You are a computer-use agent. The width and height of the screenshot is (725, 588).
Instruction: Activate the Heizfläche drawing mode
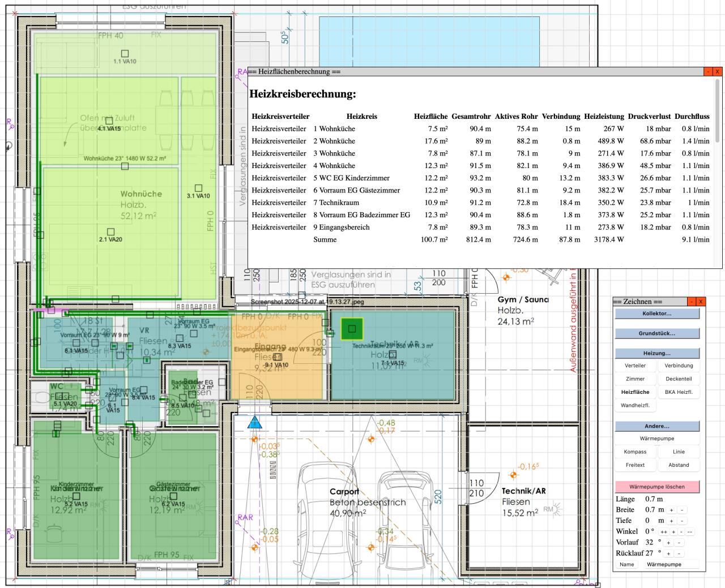(x=635, y=392)
